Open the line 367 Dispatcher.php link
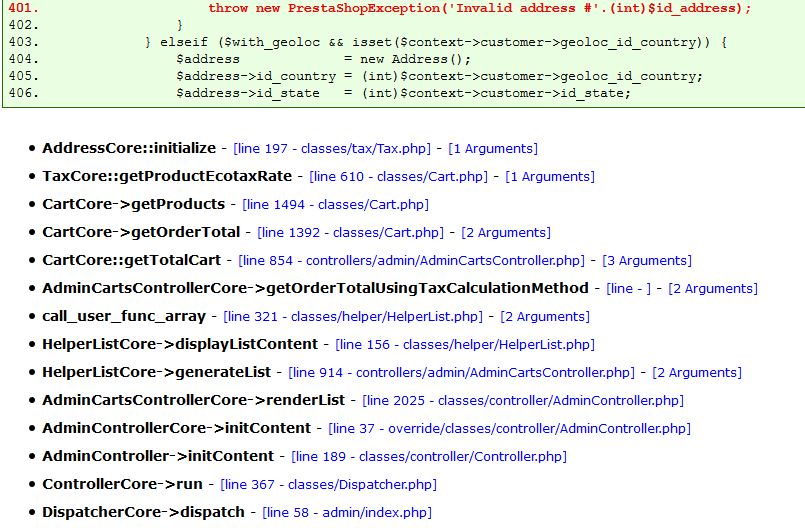 pyautogui.click(x=328, y=485)
